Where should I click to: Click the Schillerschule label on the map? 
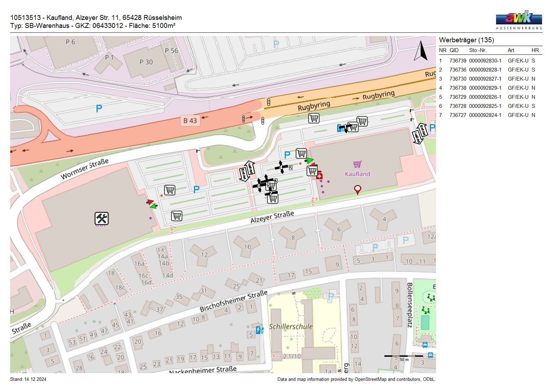point(290,327)
